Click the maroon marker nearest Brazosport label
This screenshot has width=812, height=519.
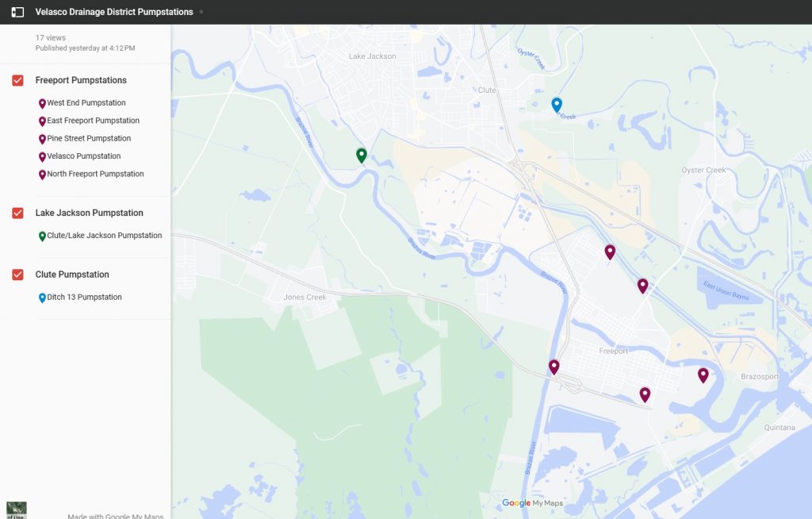pos(703,375)
